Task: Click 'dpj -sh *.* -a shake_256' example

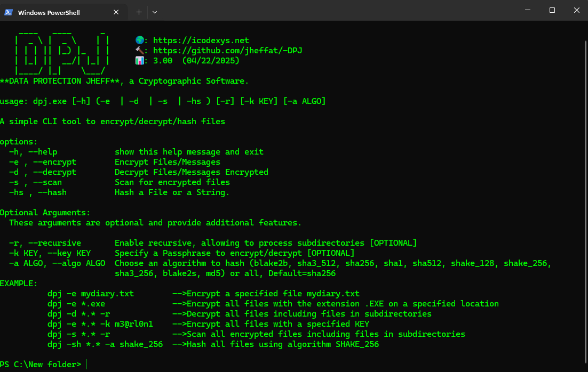Action: [213, 344]
